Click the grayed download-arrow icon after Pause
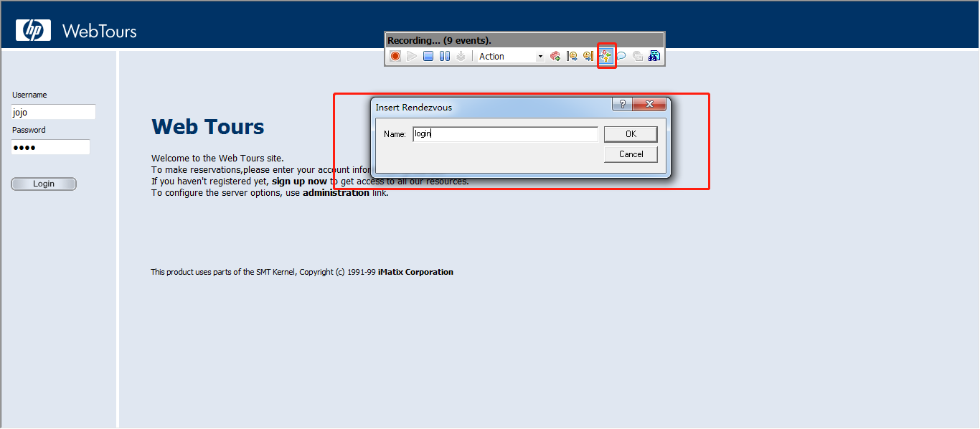 [x=461, y=56]
